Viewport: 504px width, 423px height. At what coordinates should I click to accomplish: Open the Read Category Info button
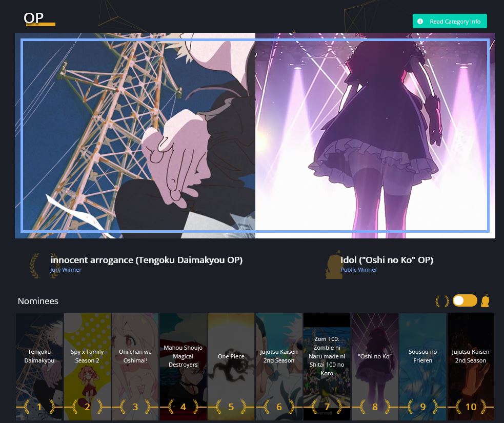450,22
